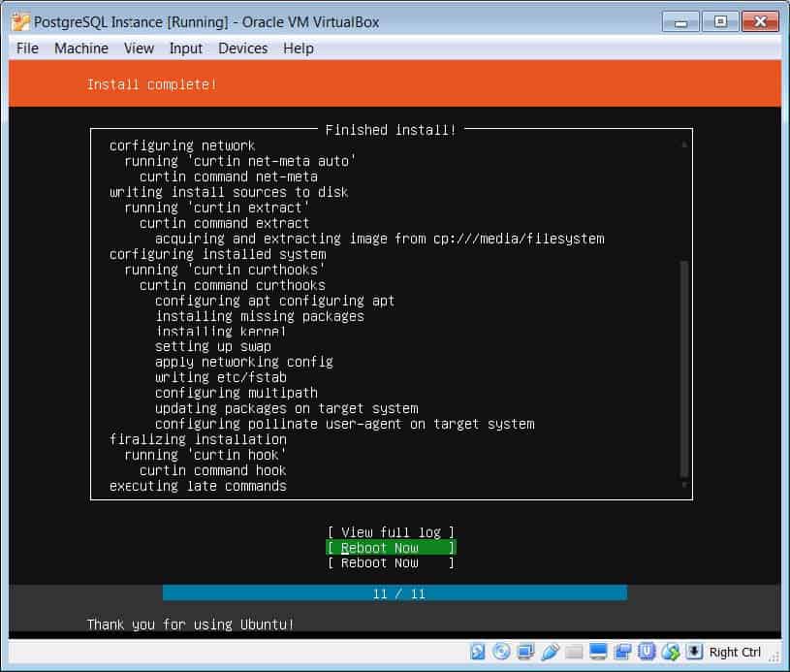Click 'updating packages on target system' line
790x672 pixels.
[286, 408]
